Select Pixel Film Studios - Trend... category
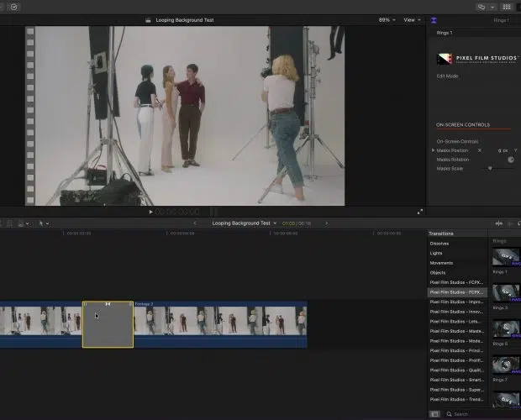The height and width of the screenshot is (420, 521). (457, 399)
